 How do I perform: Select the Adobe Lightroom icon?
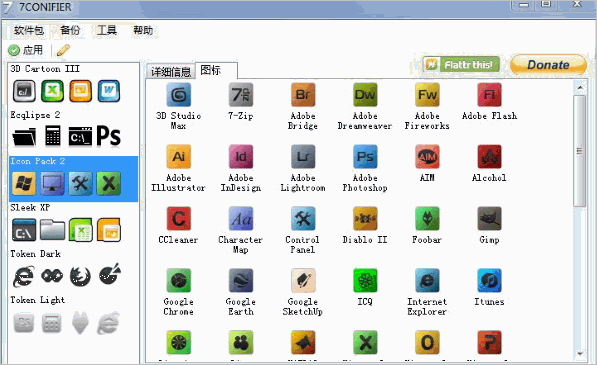click(x=303, y=156)
